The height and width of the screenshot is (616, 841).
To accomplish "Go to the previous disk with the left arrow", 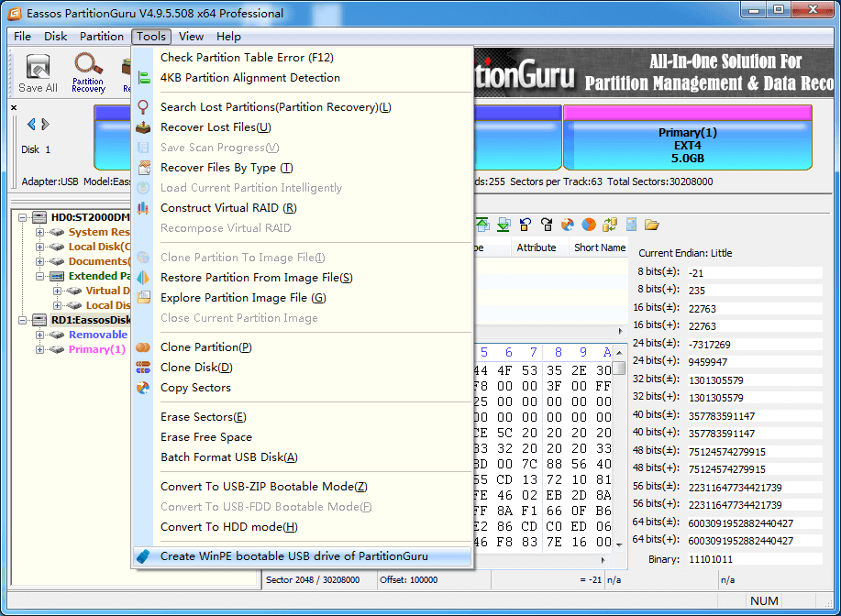I will [x=31, y=125].
